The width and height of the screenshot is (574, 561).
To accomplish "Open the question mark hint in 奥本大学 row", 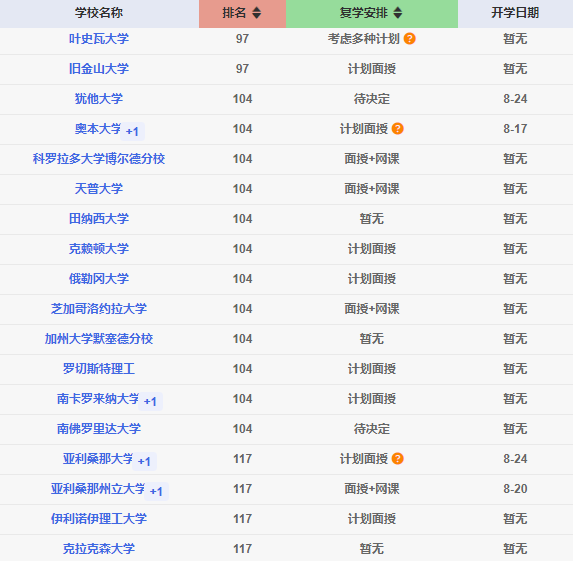I will pyautogui.click(x=398, y=129).
